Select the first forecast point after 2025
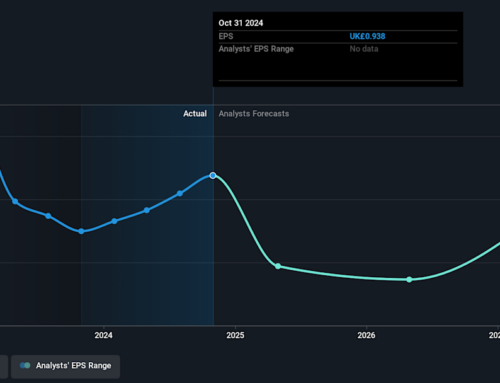The height and width of the screenshot is (383, 500). [x=278, y=266]
